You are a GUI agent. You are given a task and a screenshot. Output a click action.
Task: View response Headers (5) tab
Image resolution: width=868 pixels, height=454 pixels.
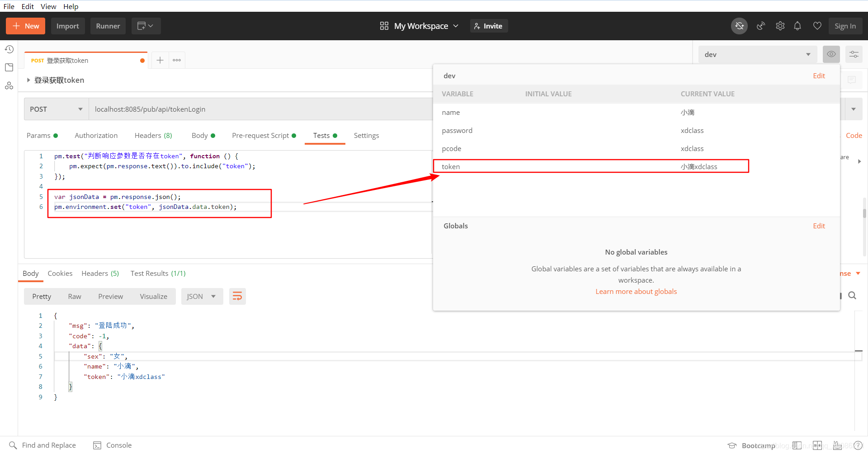100,274
